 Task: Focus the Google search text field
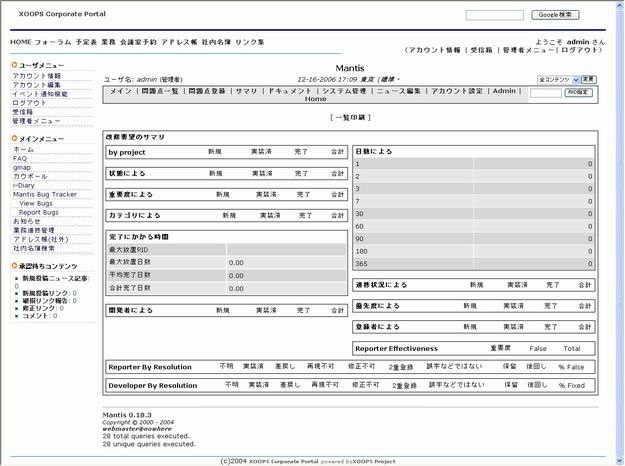[x=494, y=16]
